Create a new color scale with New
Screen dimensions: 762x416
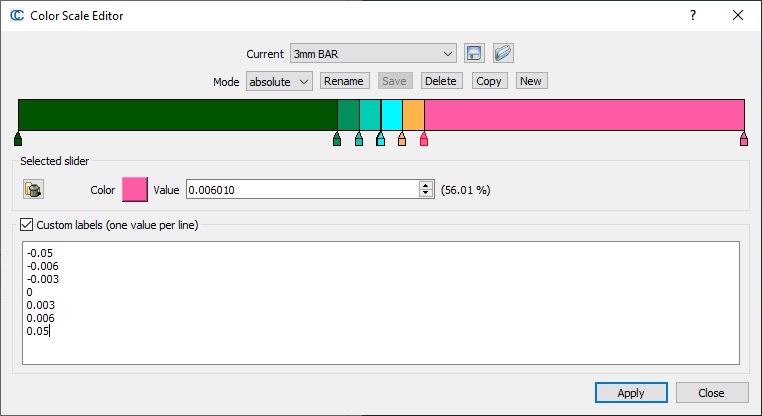tap(530, 81)
